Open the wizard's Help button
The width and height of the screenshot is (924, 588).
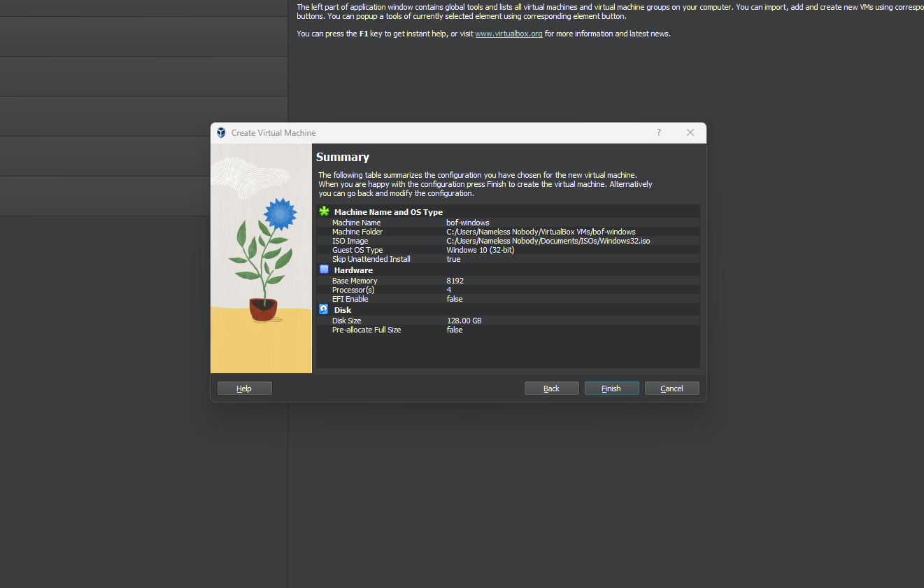point(244,388)
